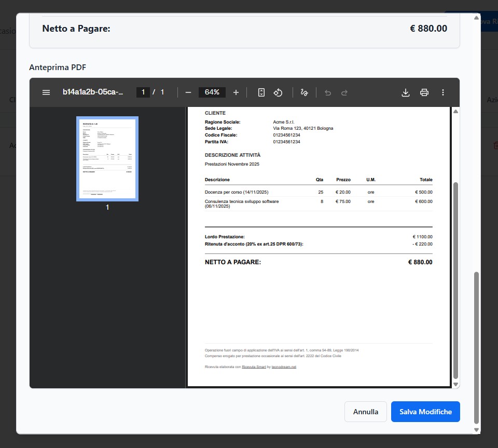Click the modal dialog's scroll-up arrow

(477, 18)
